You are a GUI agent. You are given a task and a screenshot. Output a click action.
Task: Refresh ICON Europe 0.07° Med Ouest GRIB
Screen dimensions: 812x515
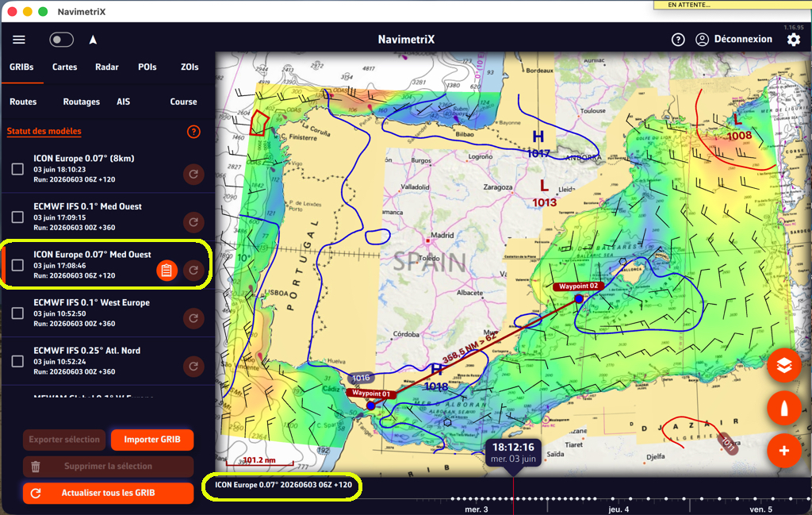tap(193, 270)
